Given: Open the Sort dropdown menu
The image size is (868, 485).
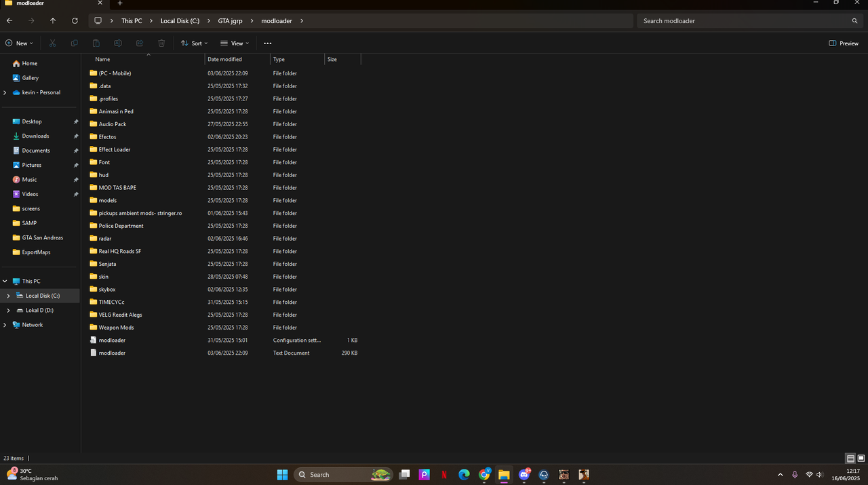Looking at the screenshot, I should (195, 43).
